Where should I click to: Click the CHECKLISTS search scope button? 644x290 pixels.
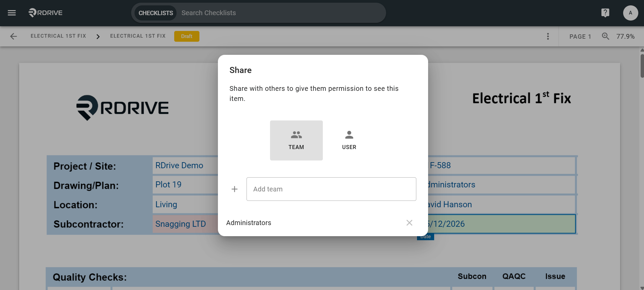tap(156, 13)
